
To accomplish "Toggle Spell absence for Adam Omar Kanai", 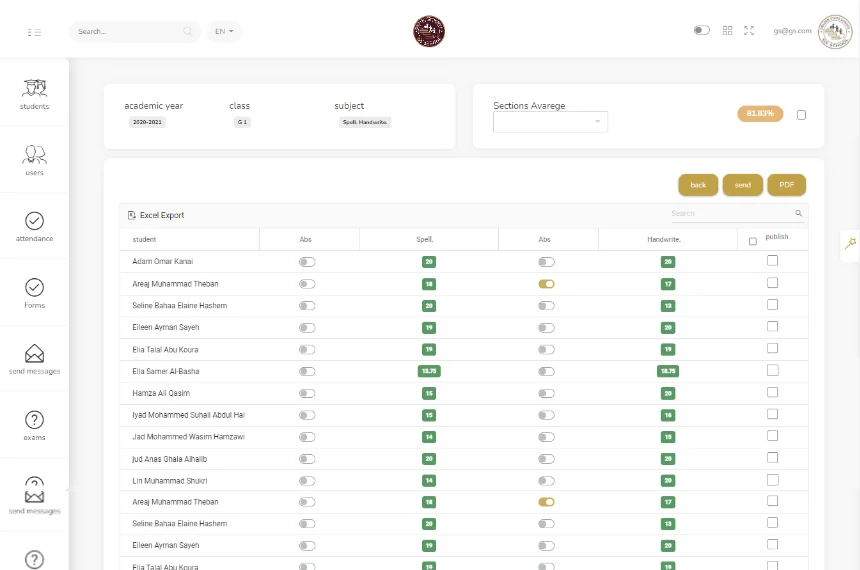I will pyautogui.click(x=307, y=262).
